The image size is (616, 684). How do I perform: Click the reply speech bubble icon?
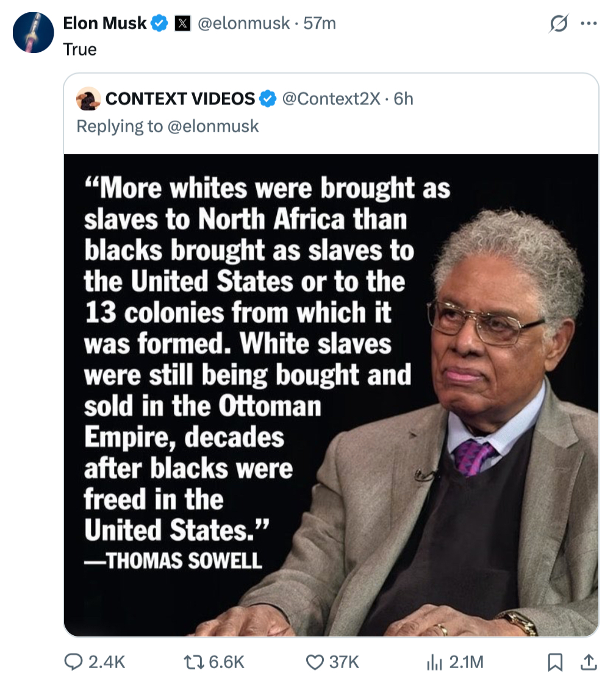pos(73,661)
